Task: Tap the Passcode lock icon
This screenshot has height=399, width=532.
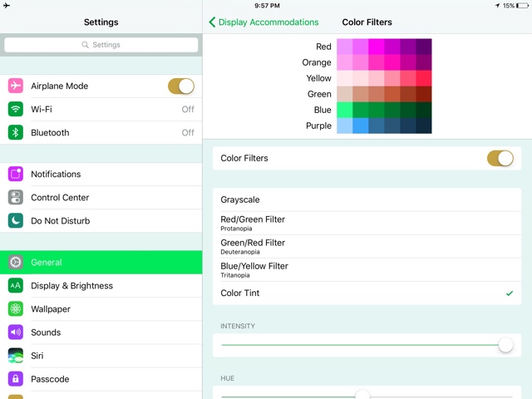Action: tap(16, 379)
